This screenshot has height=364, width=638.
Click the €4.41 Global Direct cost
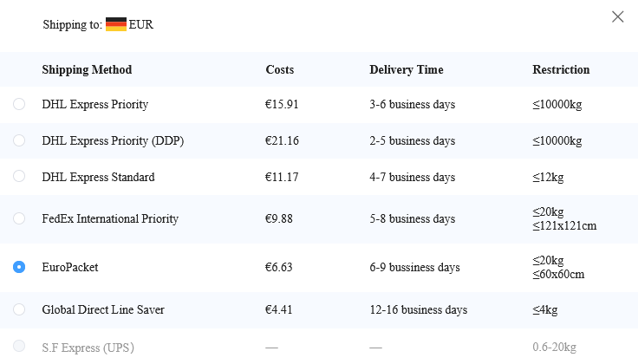pos(279,310)
